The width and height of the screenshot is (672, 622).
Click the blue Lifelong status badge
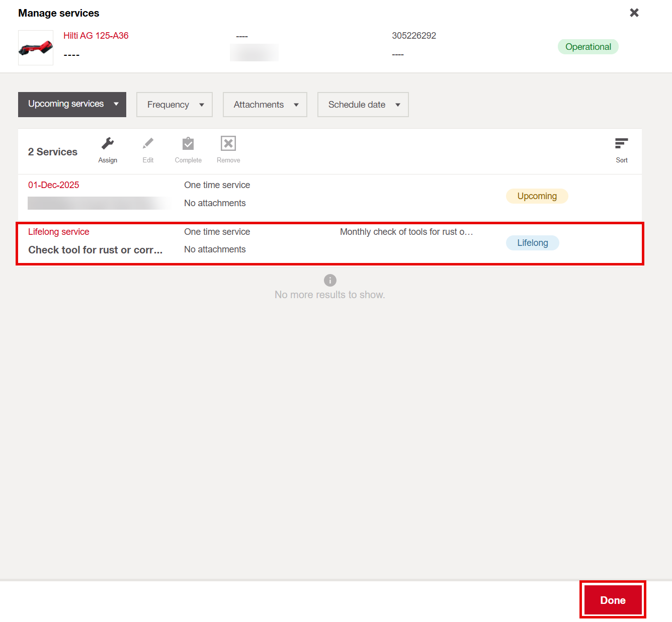[532, 243]
